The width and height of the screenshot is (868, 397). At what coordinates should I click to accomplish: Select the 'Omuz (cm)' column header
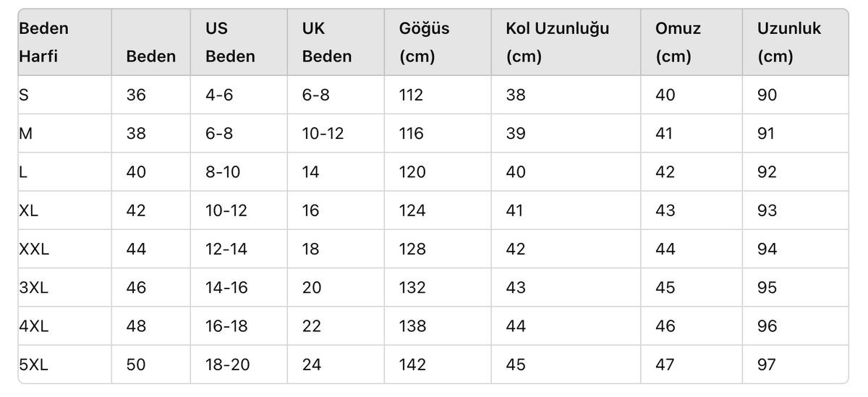tap(678, 43)
